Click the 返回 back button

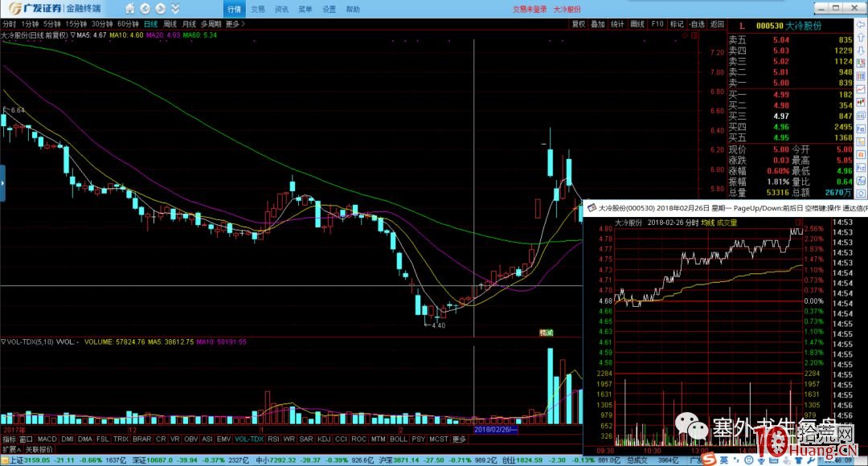(x=717, y=24)
